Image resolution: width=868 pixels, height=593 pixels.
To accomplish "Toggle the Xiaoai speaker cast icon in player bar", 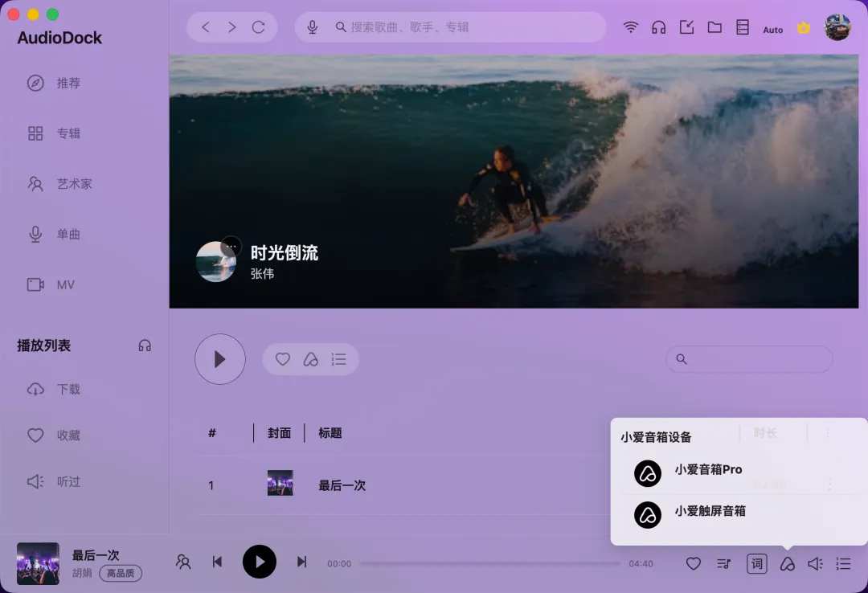I will (x=787, y=563).
